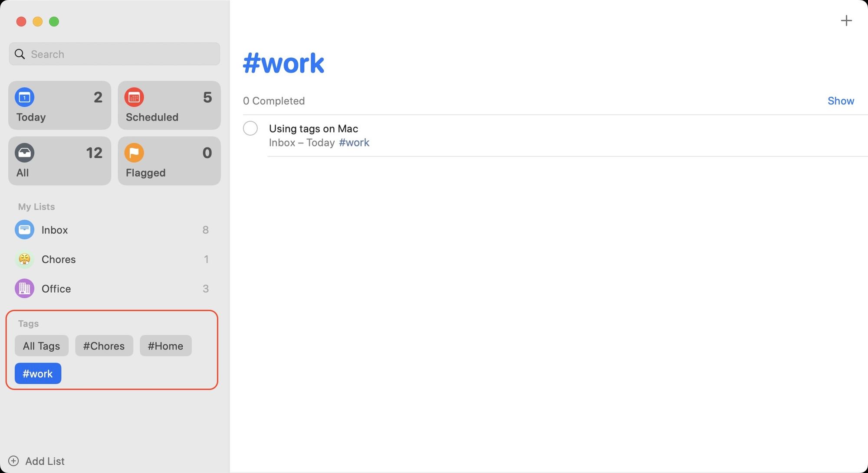Open the #work tag on the reminder
The image size is (868, 473).
click(x=354, y=142)
